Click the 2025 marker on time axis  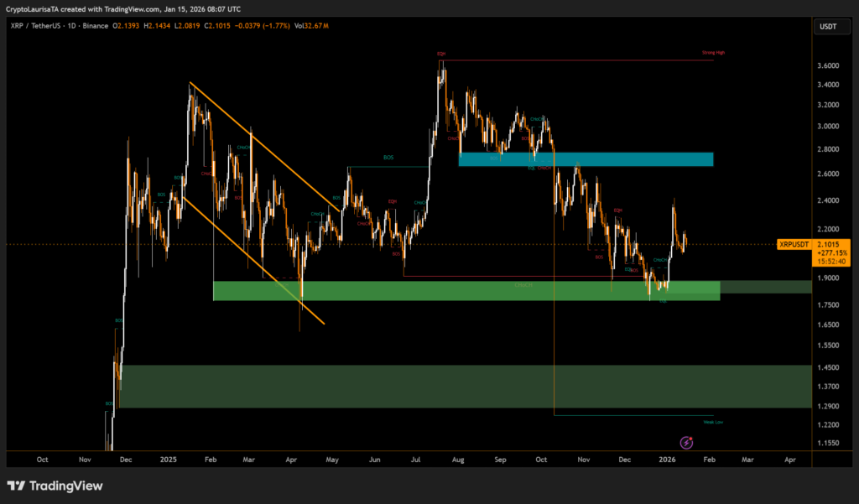(x=168, y=460)
